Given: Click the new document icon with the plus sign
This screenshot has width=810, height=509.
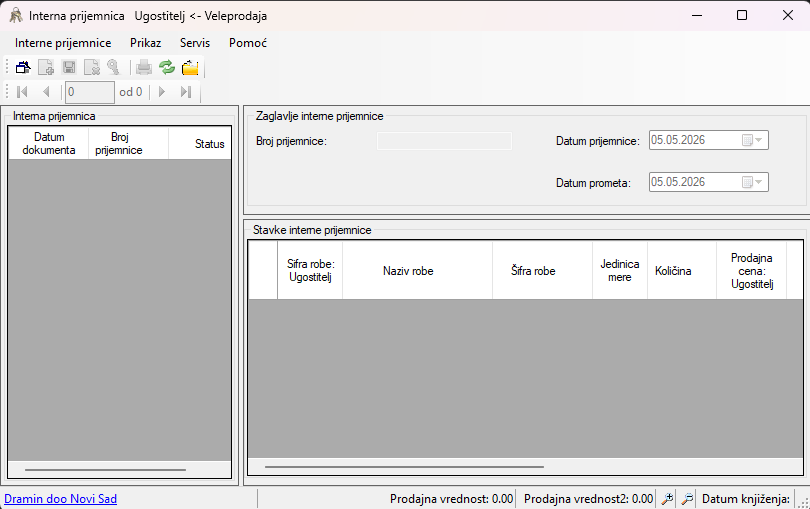Looking at the screenshot, I should click(46, 67).
